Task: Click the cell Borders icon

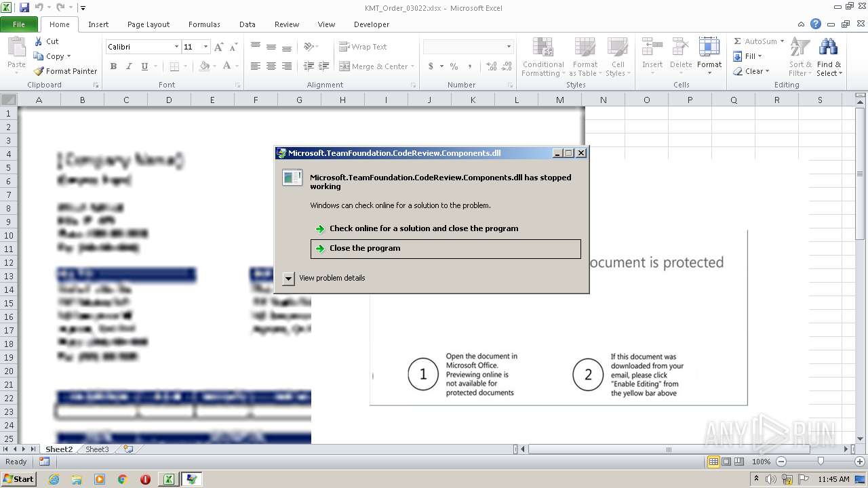Action: coord(174,66)
